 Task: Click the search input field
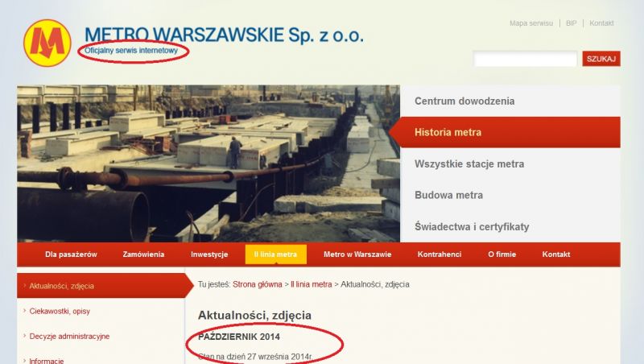click(x=526, y=59)
